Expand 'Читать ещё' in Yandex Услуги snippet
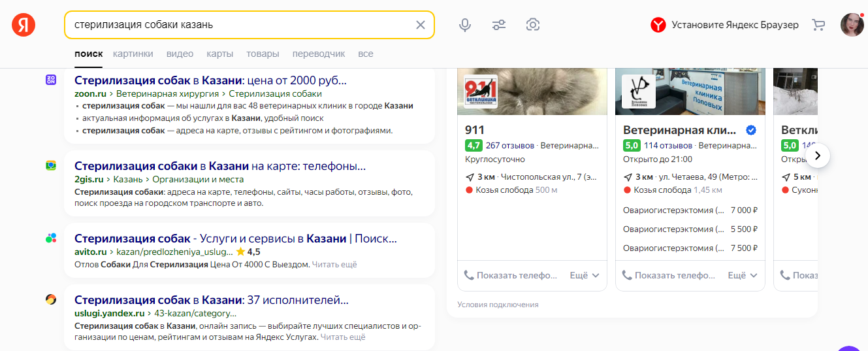The width and height of the screenshot is (868, 351). click(x=342, y=337)
